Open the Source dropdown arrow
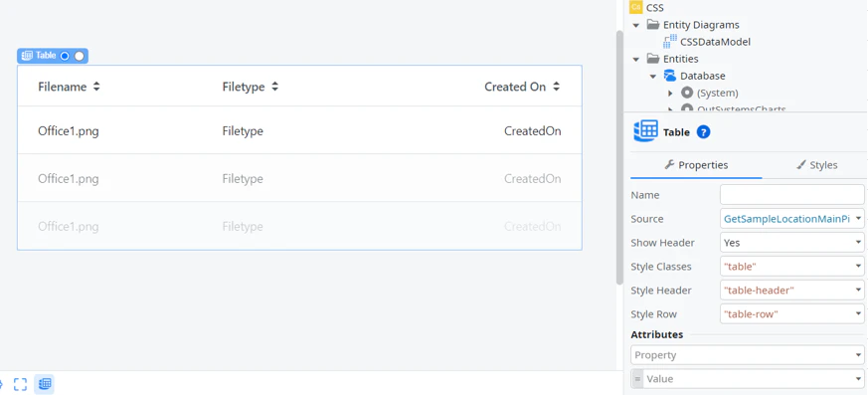This screenshot has width=868, height=395. (x=859, y=219)
